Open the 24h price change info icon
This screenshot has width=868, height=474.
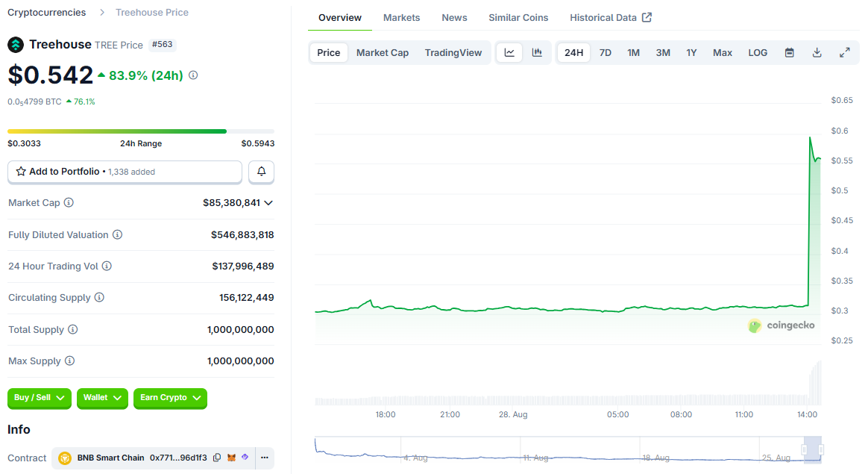click(193, 75)
